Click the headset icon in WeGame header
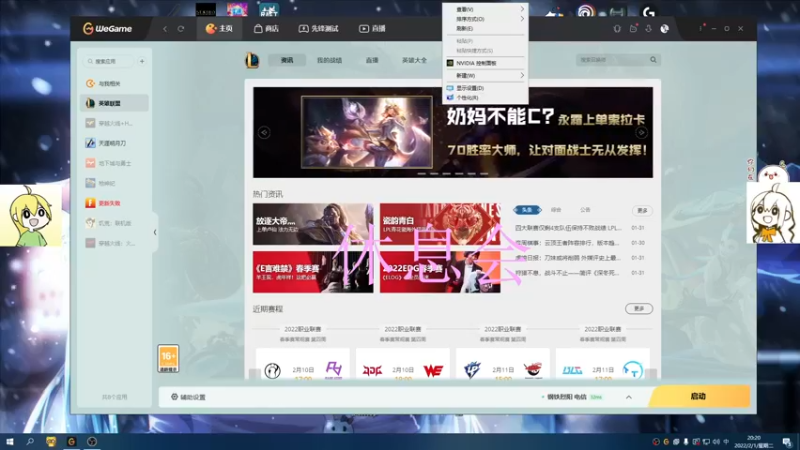 tap(617, 29)
